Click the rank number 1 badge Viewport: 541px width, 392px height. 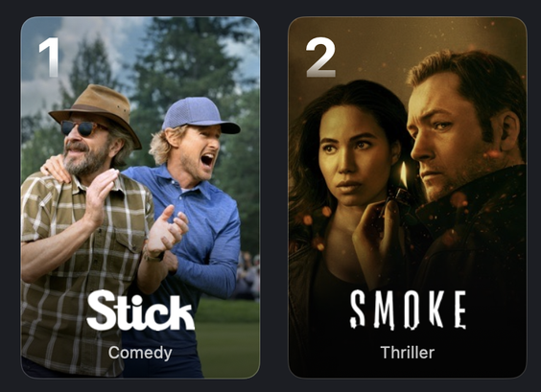(49, 57)
